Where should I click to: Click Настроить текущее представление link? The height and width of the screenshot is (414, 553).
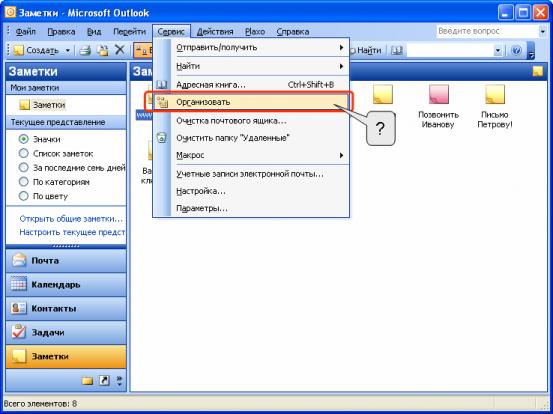pos(72,232)
